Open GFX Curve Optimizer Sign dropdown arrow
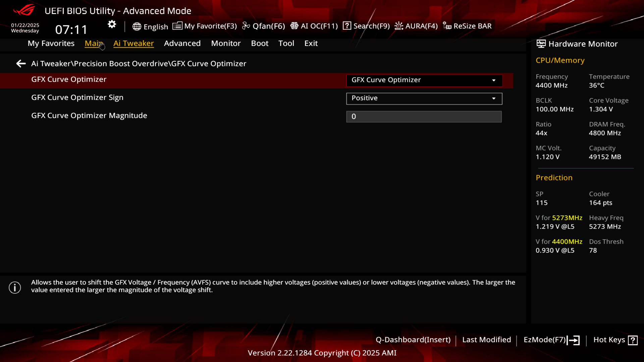The width and height of the screenshot is (644, 362). [494, 98]
